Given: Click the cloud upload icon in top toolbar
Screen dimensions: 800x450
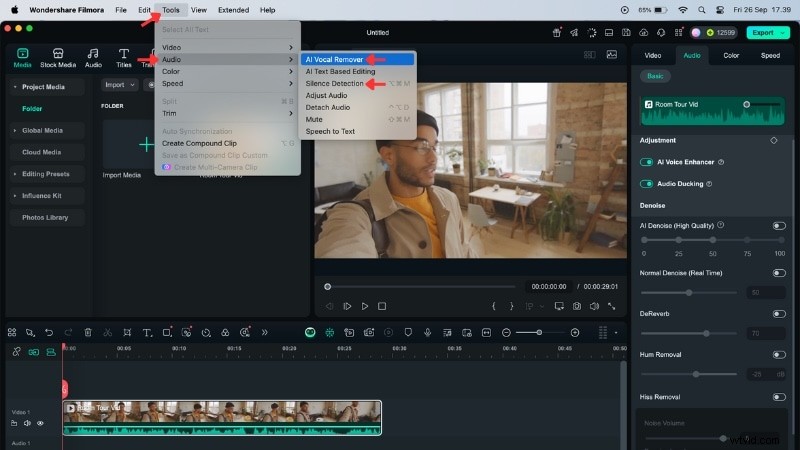Looking at the screenshot, I should point(644,33).
